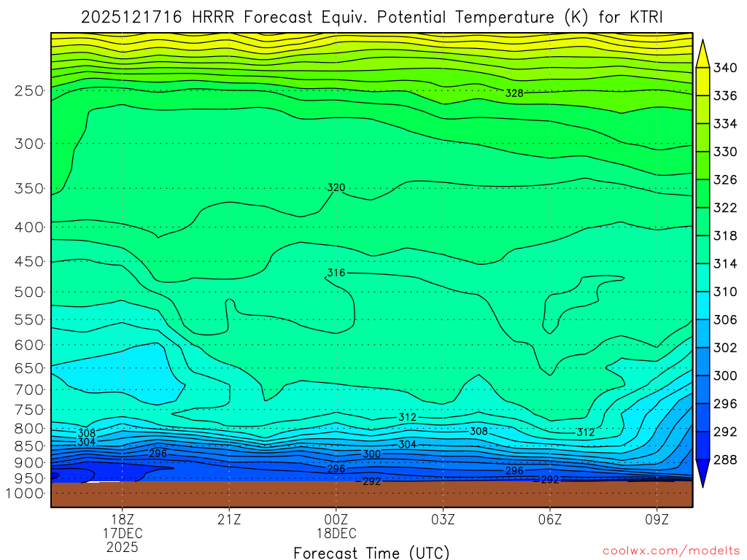The height and width of the screenshot is (560, 747).
Task: Click the 340 value on the color legend
Action: click(725, 68)
